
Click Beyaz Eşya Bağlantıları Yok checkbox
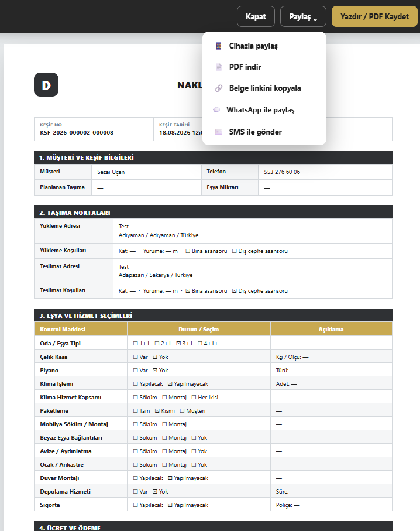click(194, 437)
